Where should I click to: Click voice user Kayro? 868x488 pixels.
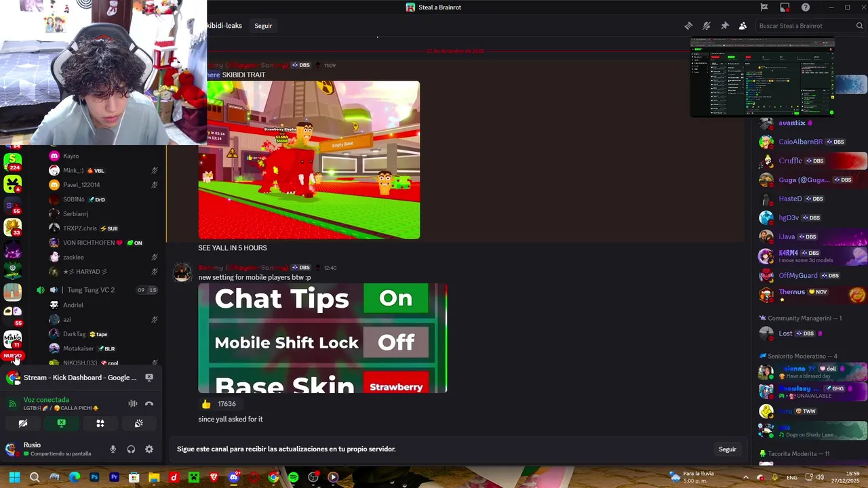71,156
